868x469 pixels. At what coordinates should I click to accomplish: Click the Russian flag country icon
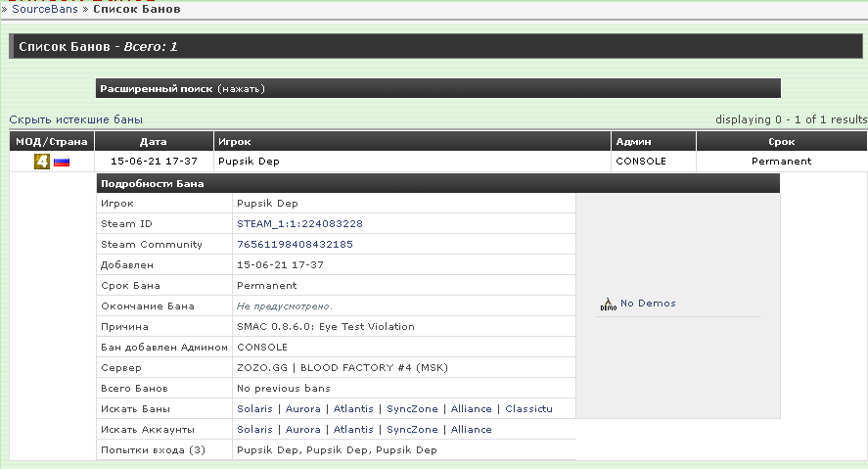[x=62, y=162]
